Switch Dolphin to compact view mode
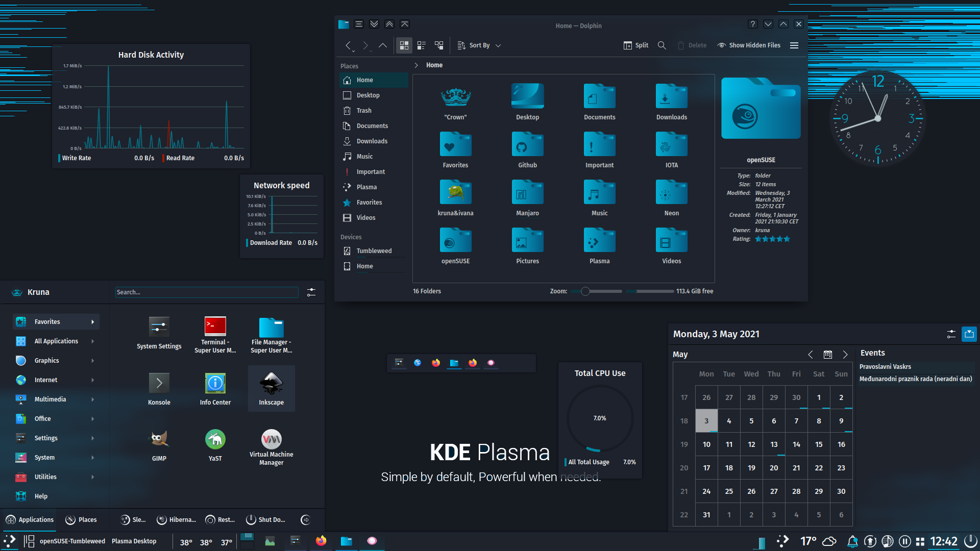980x551 pixels. pos(422,45)
